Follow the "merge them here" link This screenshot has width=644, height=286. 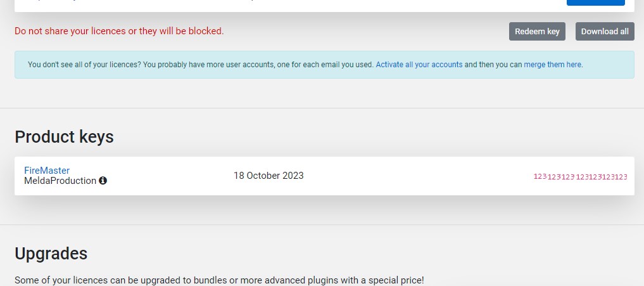(x=552, y=65)
